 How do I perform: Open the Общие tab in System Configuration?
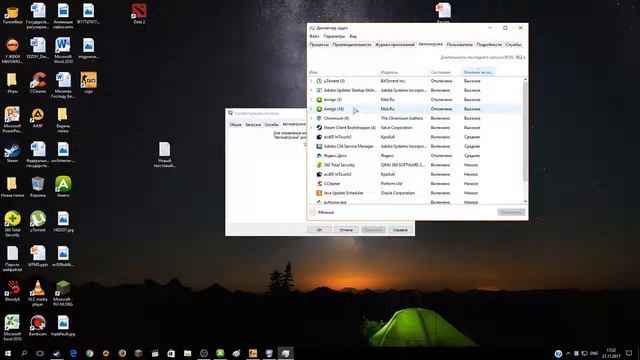coord(236,124)
